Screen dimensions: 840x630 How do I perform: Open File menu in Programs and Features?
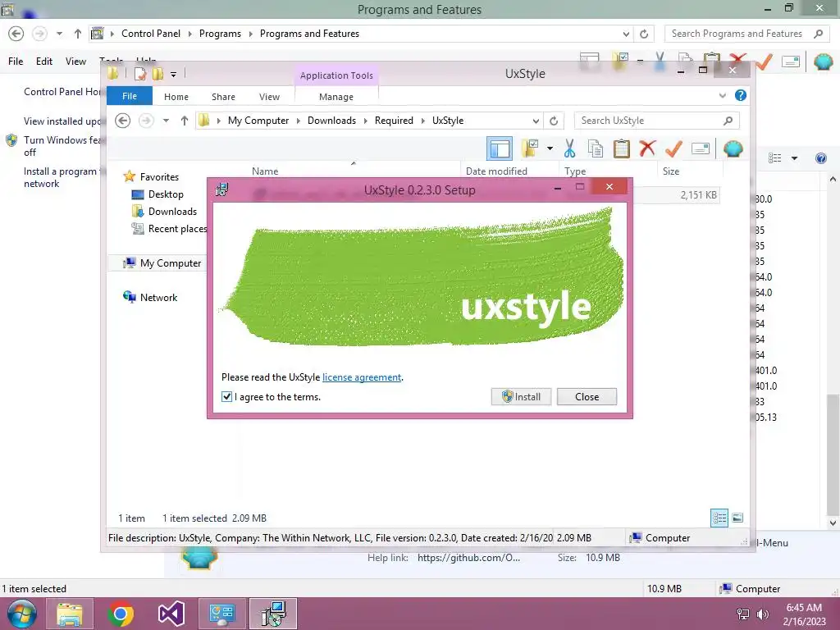16,61
